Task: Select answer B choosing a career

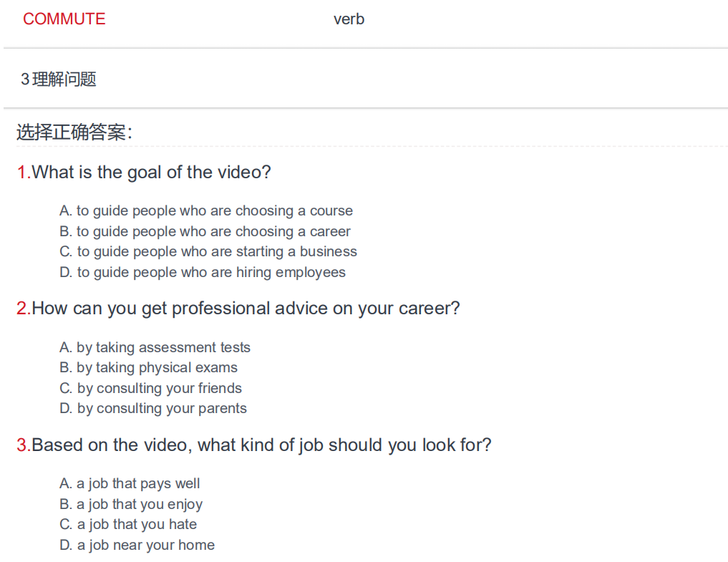Action: tap(205, 231)
